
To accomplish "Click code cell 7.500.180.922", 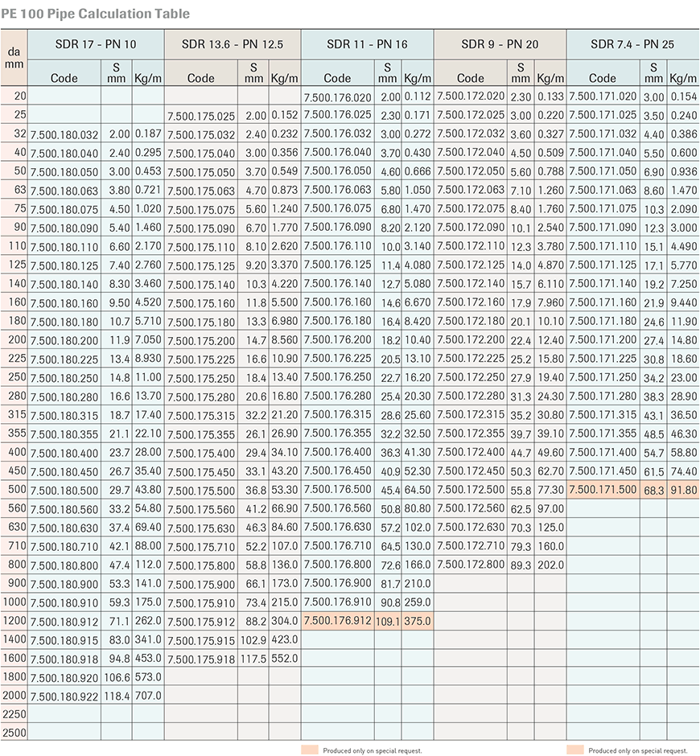I will pos(64,696).
